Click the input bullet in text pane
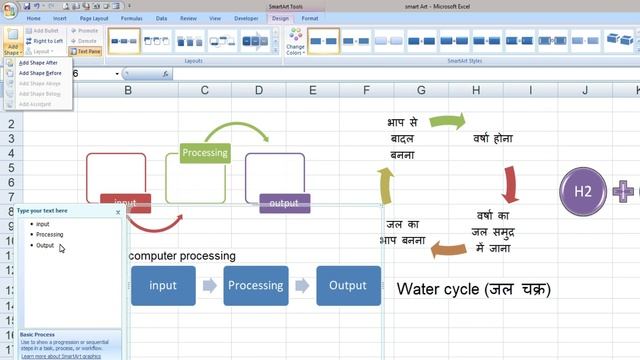This screenshot has width=640, height=360. (42, 224)
